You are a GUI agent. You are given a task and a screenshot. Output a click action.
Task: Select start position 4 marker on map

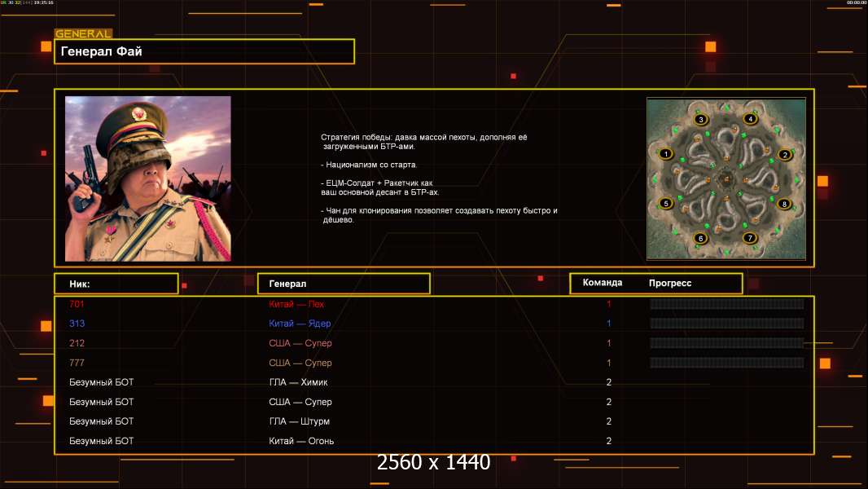(x=751, y=119)
